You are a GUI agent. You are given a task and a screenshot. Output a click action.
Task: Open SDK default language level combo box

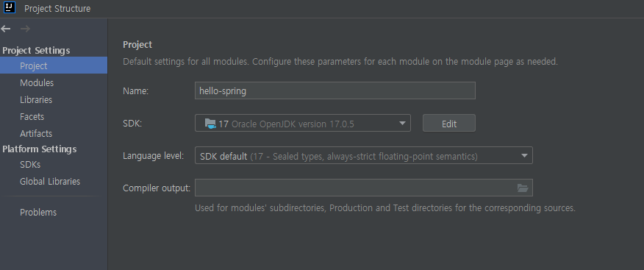[x=363, y=155]
